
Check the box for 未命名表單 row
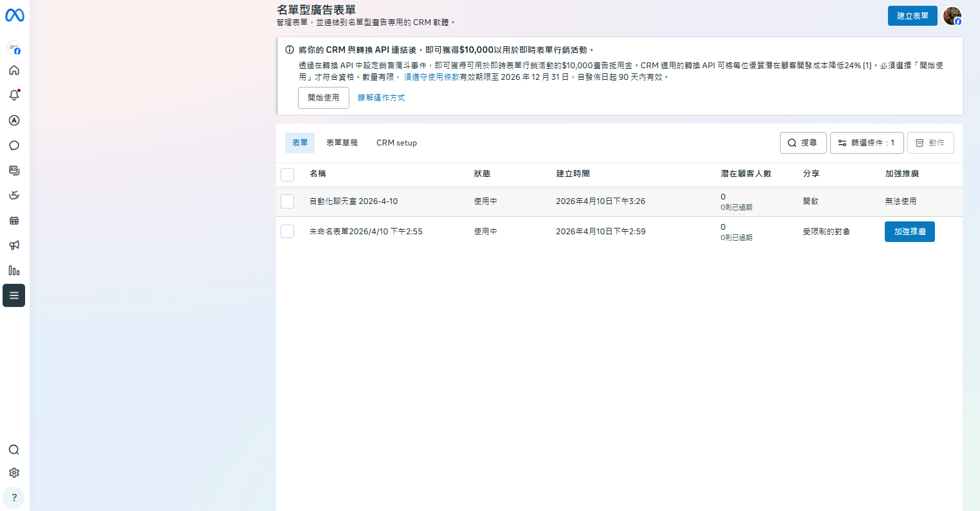[x=288, y=232]
